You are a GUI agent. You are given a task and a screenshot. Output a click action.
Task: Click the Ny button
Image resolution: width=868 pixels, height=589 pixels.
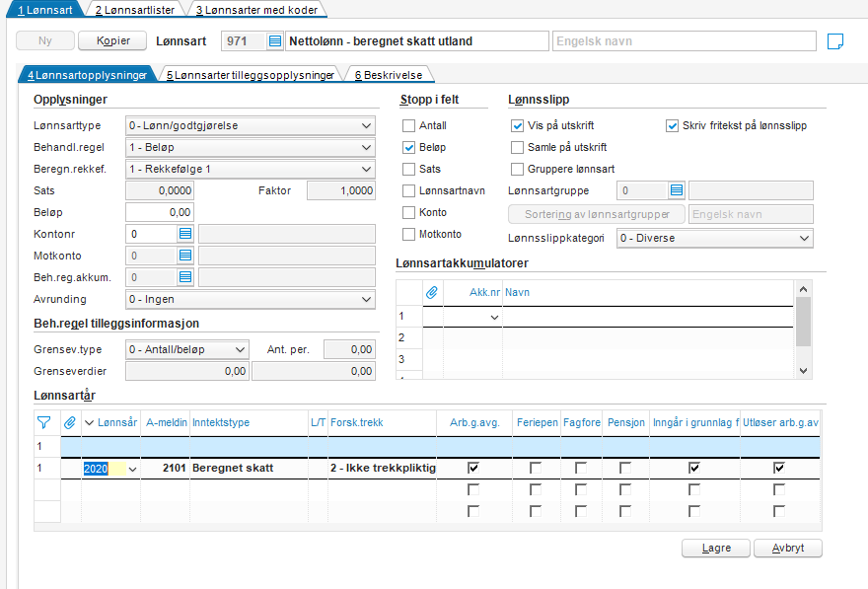pyautogui.click(x=44, y=41)
